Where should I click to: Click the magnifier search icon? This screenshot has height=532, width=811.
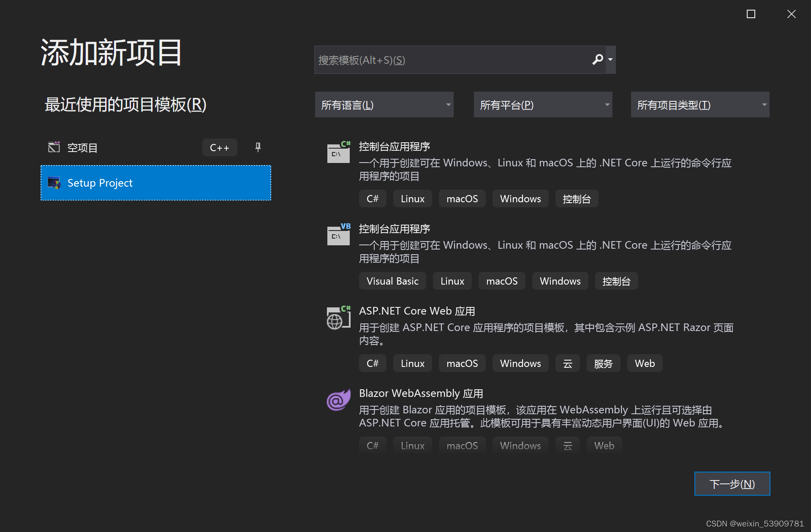pyautogui.click(x=597, y=60)
